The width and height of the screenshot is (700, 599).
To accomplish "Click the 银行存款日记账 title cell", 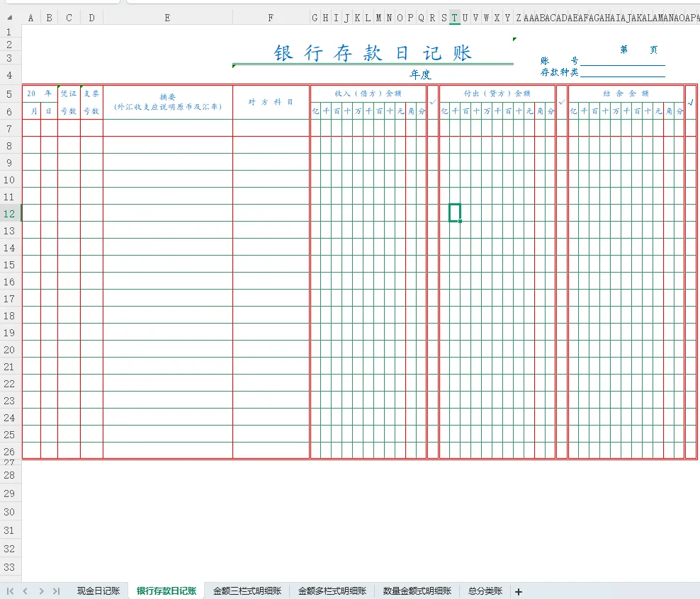I will [373, 53].
